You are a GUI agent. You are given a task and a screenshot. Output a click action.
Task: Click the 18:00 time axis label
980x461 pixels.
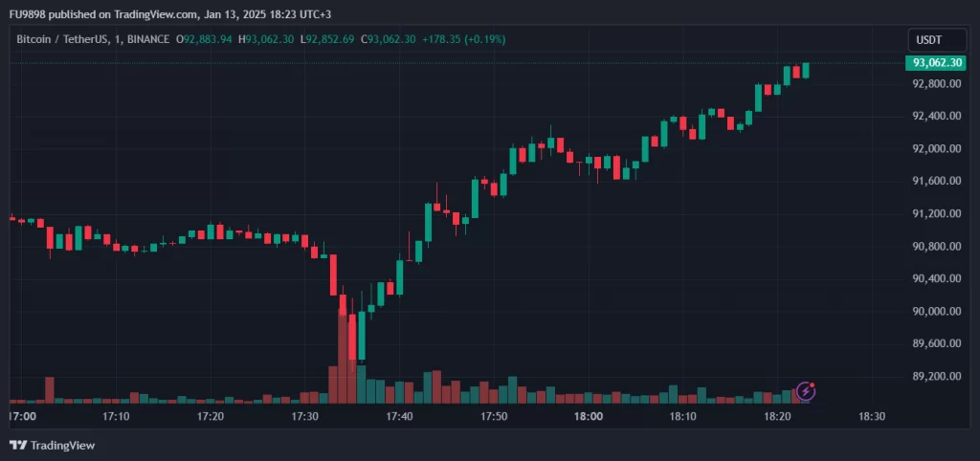coord(588,417)
